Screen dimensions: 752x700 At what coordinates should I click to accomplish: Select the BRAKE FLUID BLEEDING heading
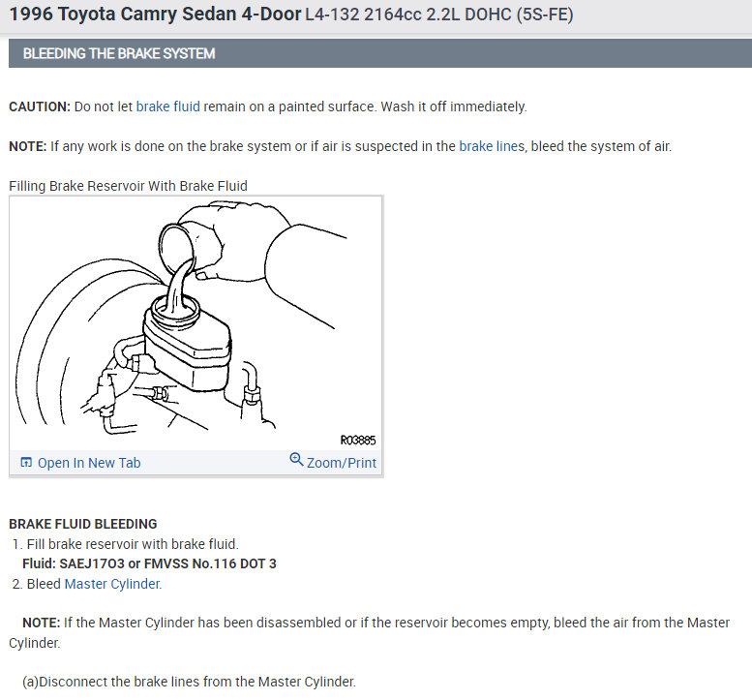click(83, 524)
